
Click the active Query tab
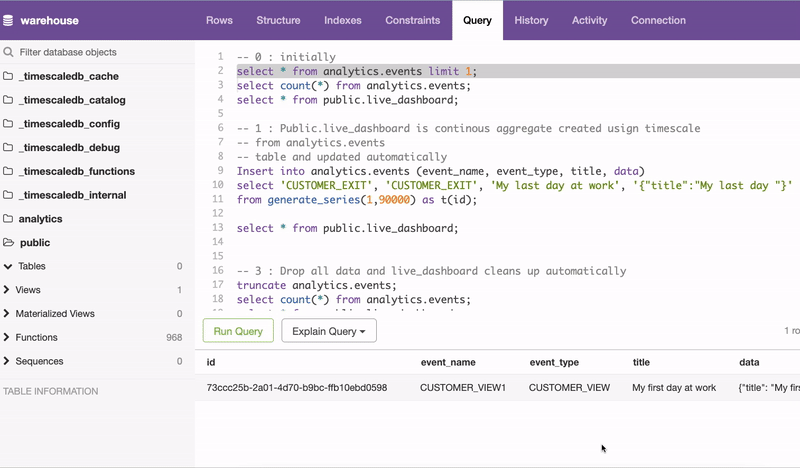[478, 20]
